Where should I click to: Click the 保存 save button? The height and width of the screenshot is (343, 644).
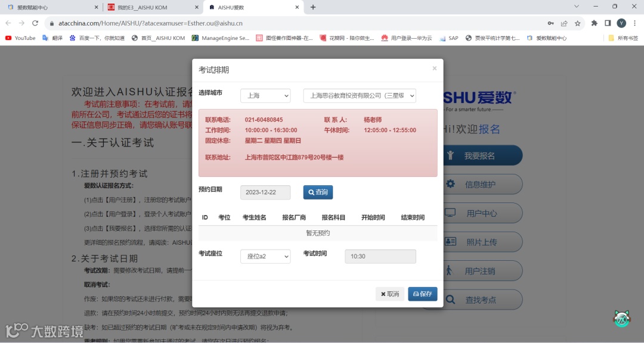[423, 294]
